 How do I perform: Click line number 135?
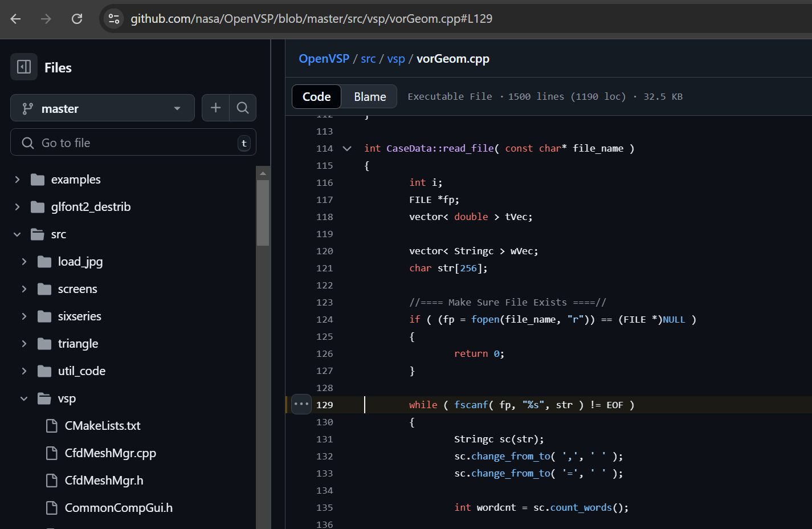(325, 508)
